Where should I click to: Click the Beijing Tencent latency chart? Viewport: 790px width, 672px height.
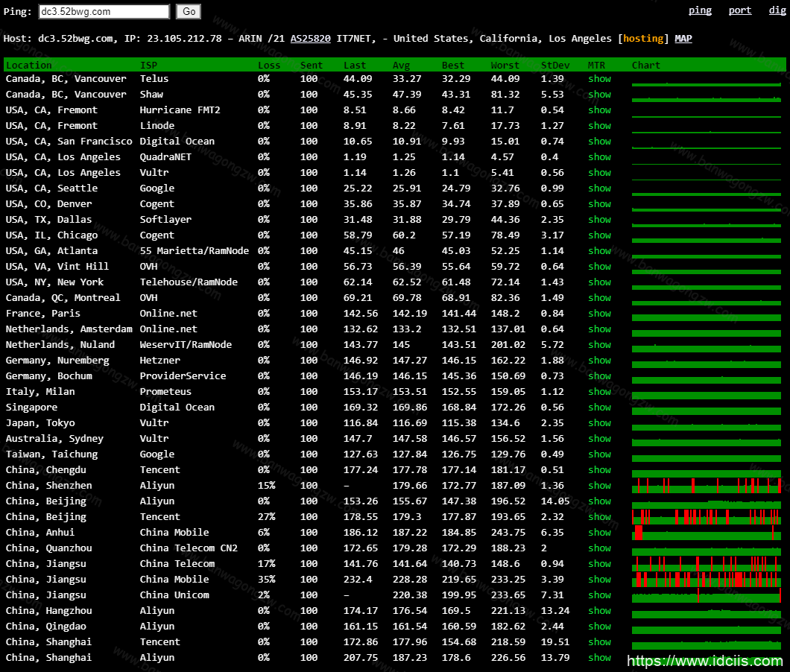click(x=706, y=517)
